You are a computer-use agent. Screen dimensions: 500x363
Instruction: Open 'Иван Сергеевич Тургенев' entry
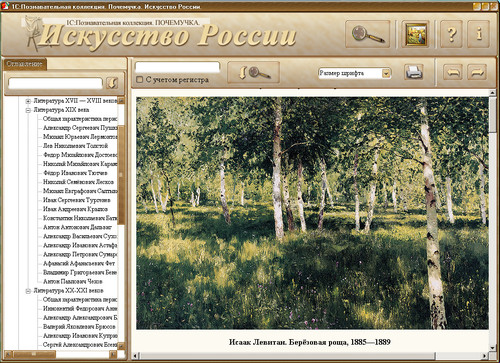(x=77, y=200)
